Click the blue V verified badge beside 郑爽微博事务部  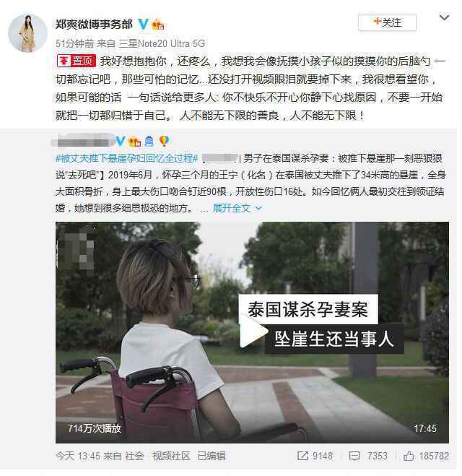(143, 24)
